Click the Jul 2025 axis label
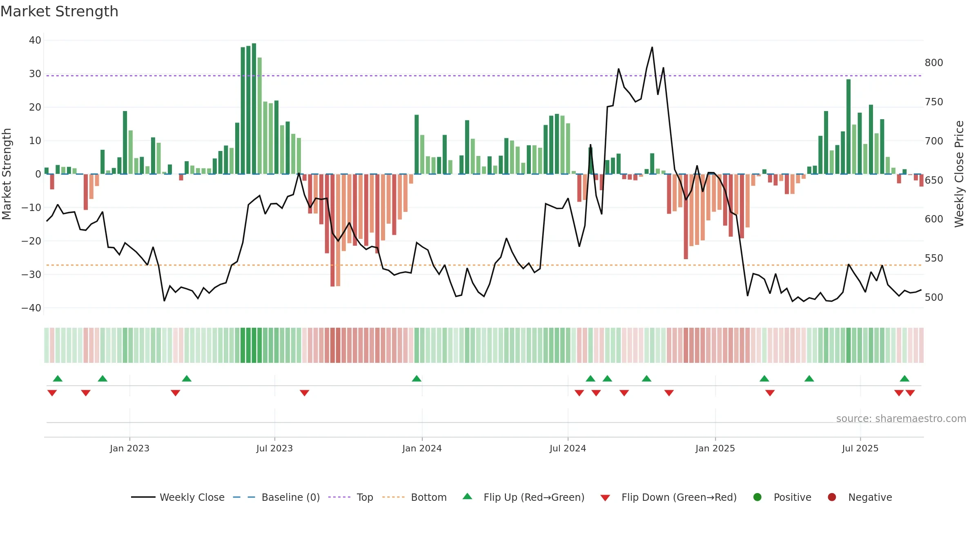The height and width of the screenshot is (551, 980). coord(860,448)
